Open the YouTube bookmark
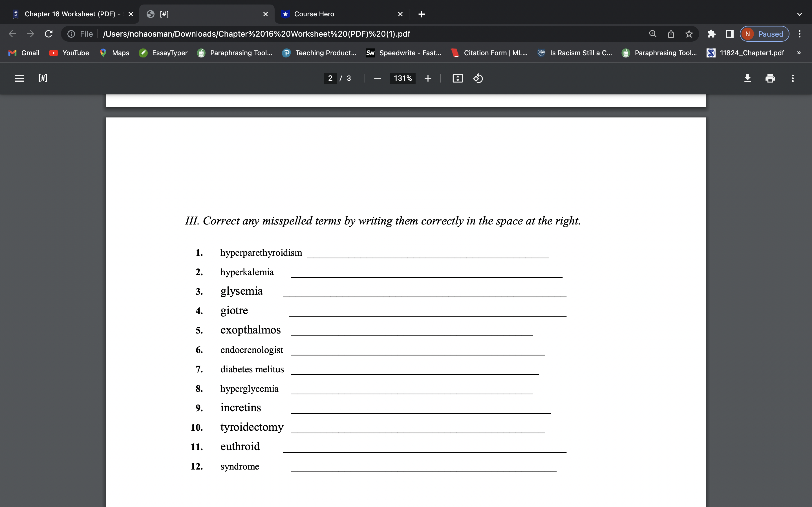The height and width of the screenshot is (507, 812). (69, 53)
